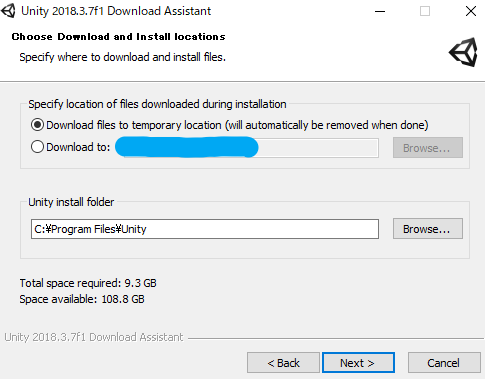The height and width of the screenshot is (379, 485).
Task: Select Download files to temporary location option
Action: [x=37, y=125]
